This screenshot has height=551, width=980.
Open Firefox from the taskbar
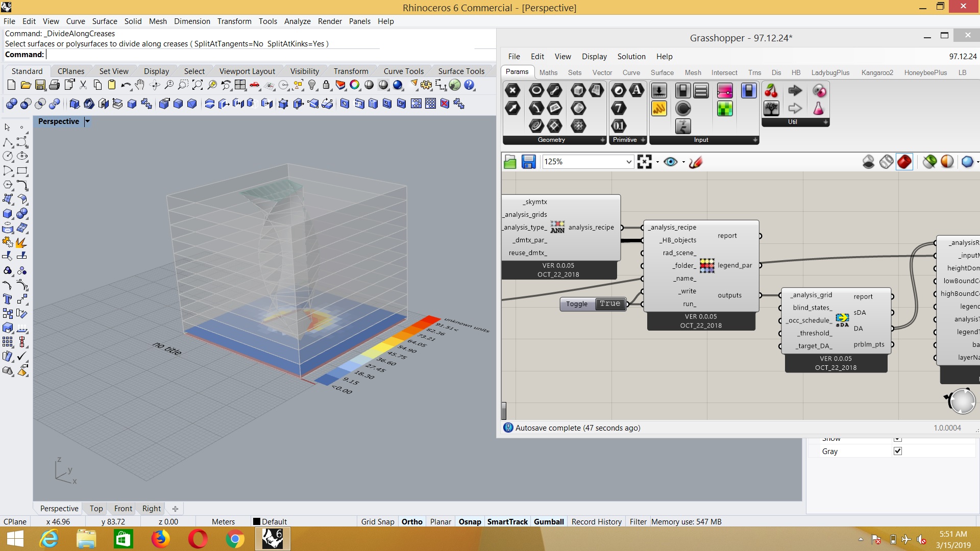(x=160, y=539)
